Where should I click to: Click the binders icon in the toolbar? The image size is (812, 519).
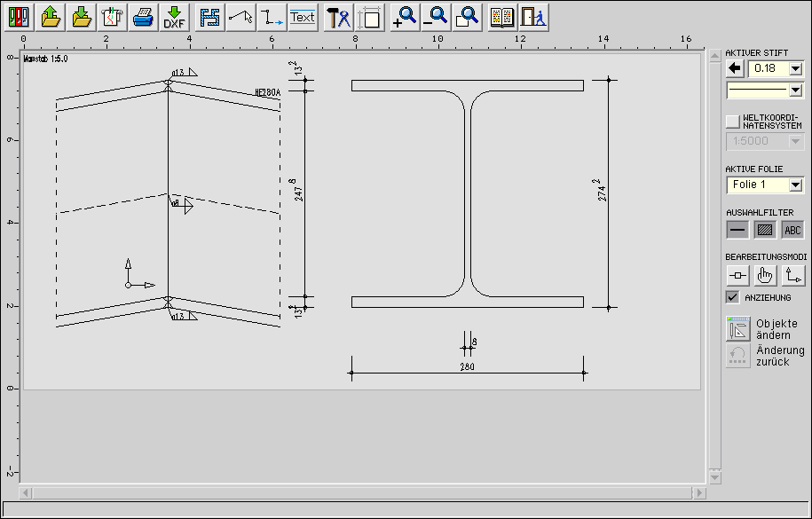point(20,17)
